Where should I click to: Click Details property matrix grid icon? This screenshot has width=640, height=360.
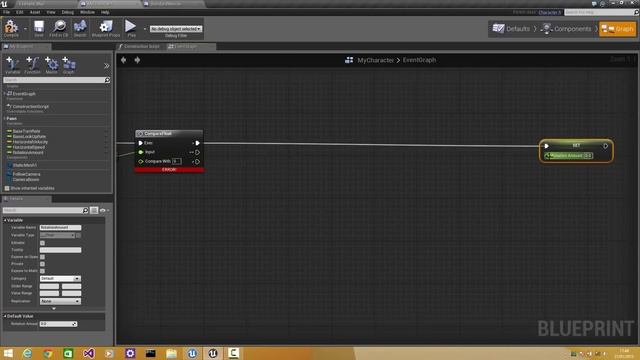(x=94, y=210)
